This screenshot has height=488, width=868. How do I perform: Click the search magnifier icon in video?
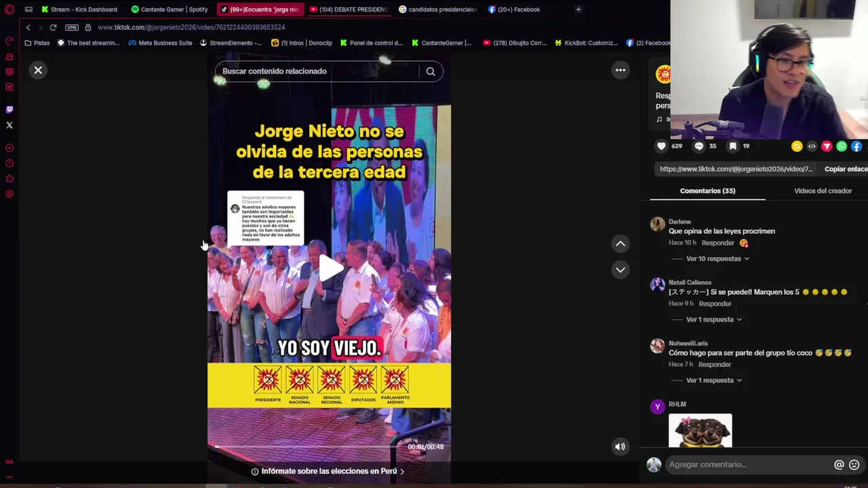coord(431,71)
